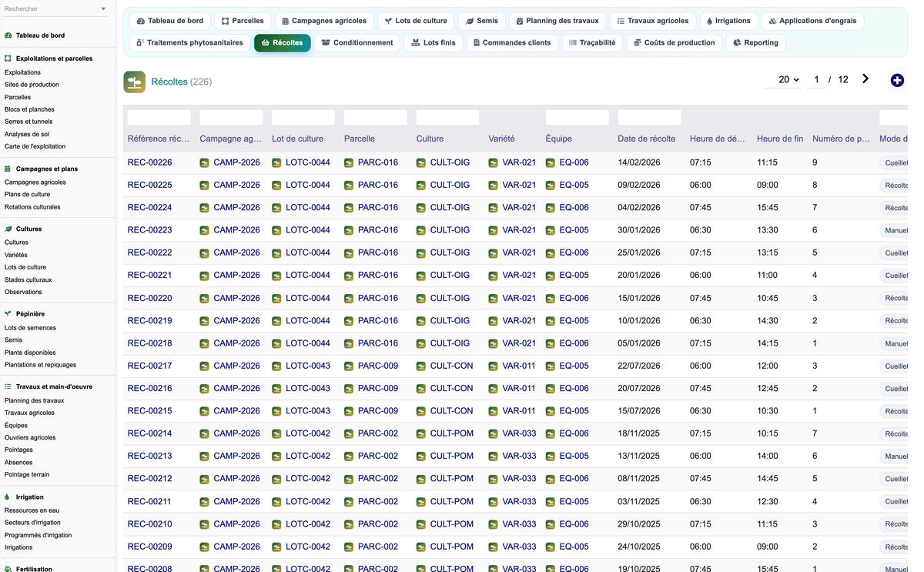Go to next page arrow
The width and height of the screenshot is (924, 572).
[x=865, y=79]
